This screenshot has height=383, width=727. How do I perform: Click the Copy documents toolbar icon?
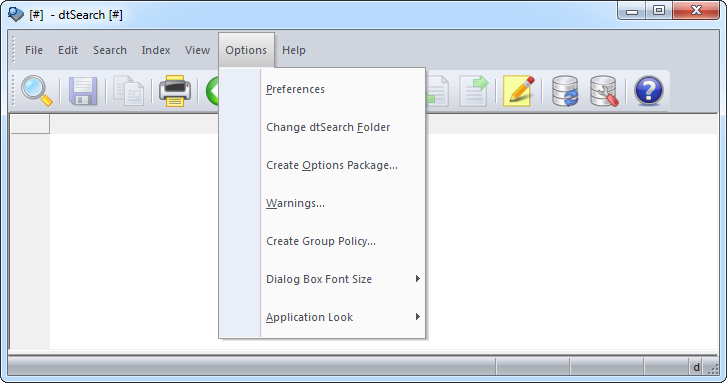tap(128, 91)
